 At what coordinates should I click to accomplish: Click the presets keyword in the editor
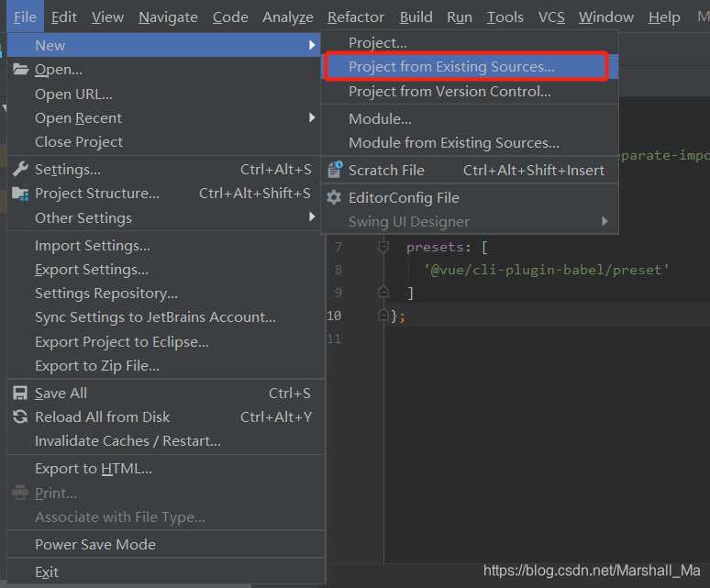(435, 247)
